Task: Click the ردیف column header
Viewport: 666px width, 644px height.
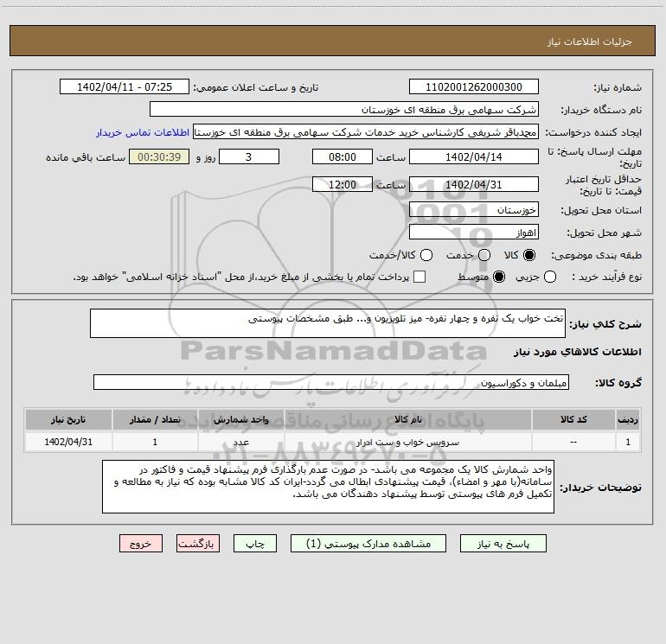Action: point(628,419)
